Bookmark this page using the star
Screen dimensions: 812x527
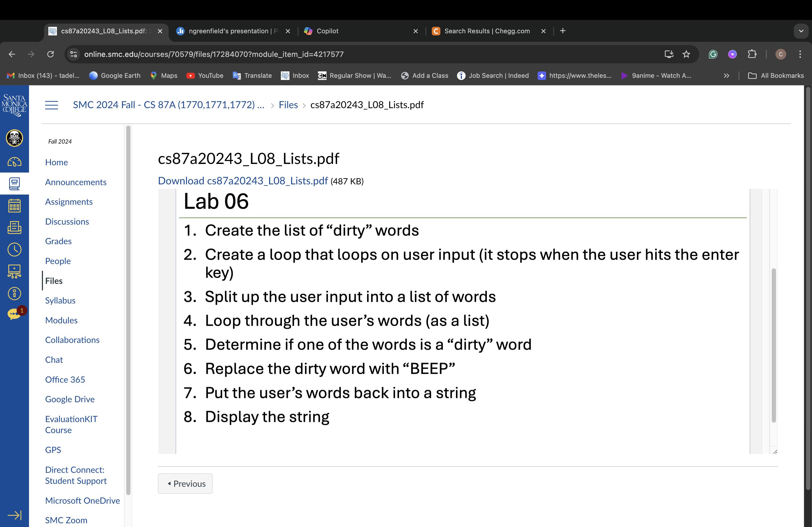pyautogui.click(x=686, y=54)
